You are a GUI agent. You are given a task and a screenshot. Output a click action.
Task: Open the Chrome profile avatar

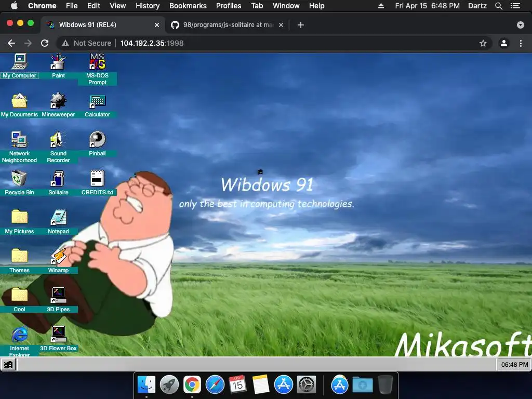click(504, 43)
